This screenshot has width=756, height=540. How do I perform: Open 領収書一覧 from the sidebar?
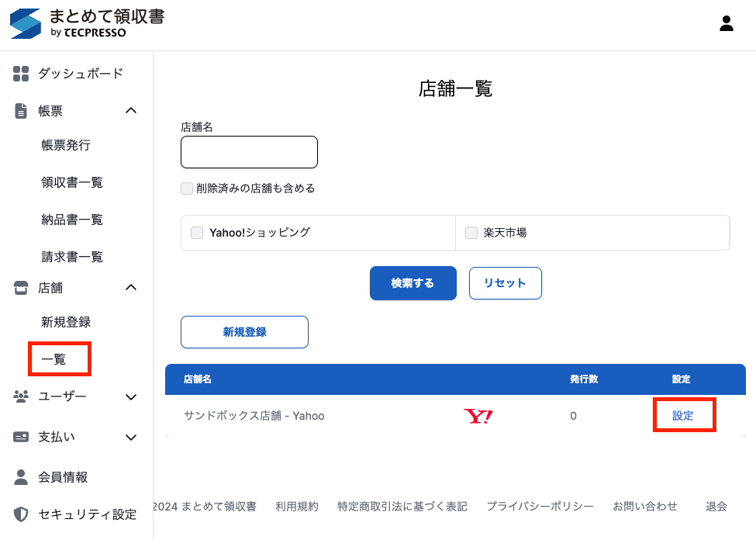tap(72, 182)
